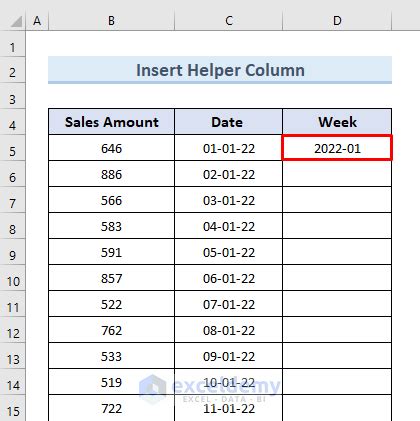Select the cell containing 522
The width and height of the screenshot is (420, 421).
click(x=111, y=304)
